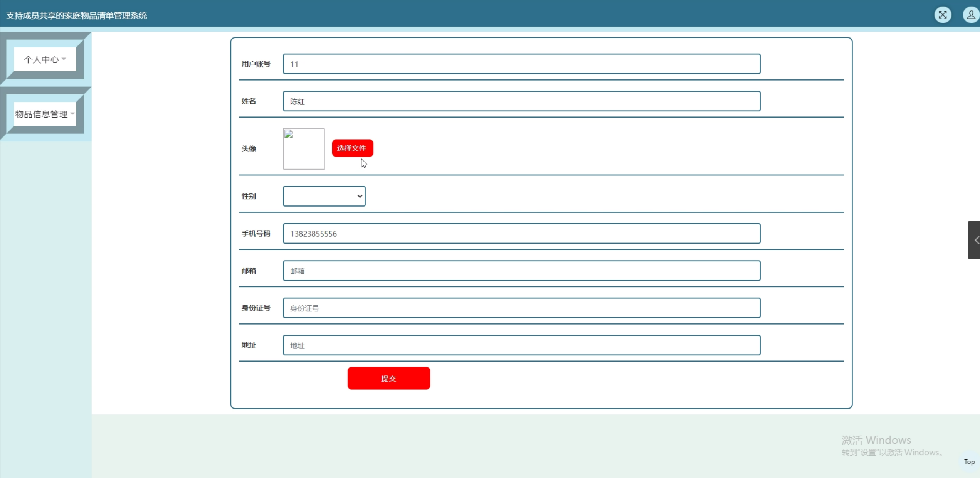Click the 地址 address input field
The image size is (980, 478).
(521, 345)
